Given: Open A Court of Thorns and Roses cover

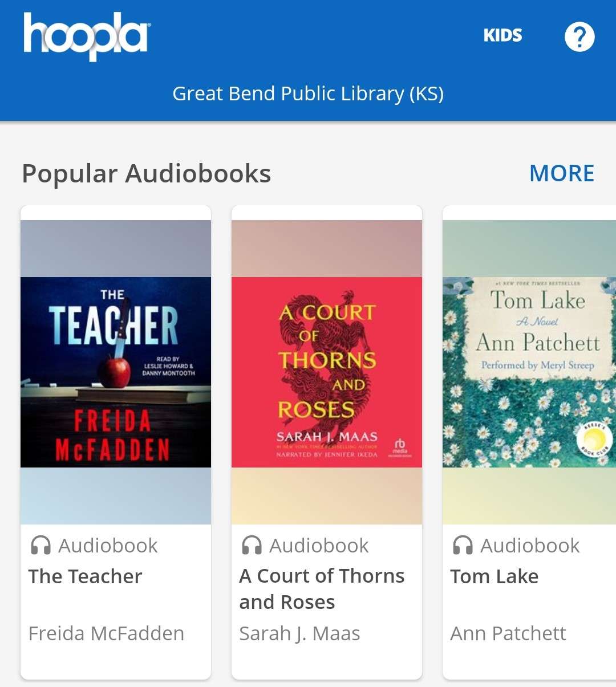Looking at the screenshot, I should [x=327, y=372].
